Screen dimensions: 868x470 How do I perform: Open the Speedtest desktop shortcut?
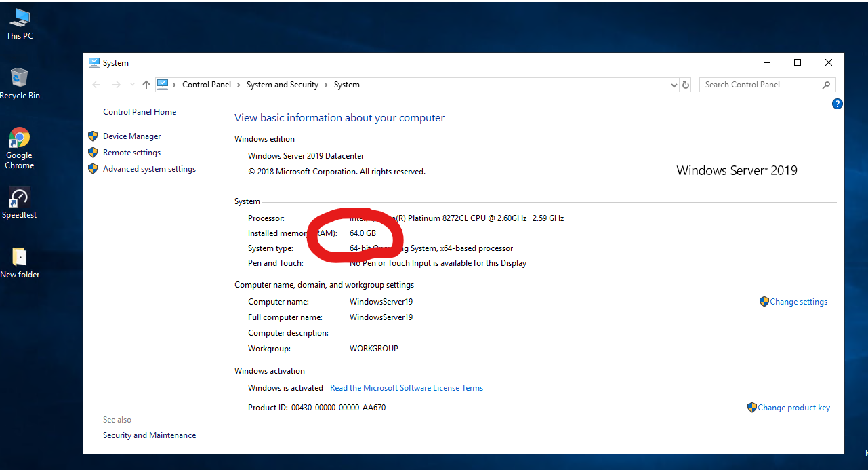click(x=20, y=203)
